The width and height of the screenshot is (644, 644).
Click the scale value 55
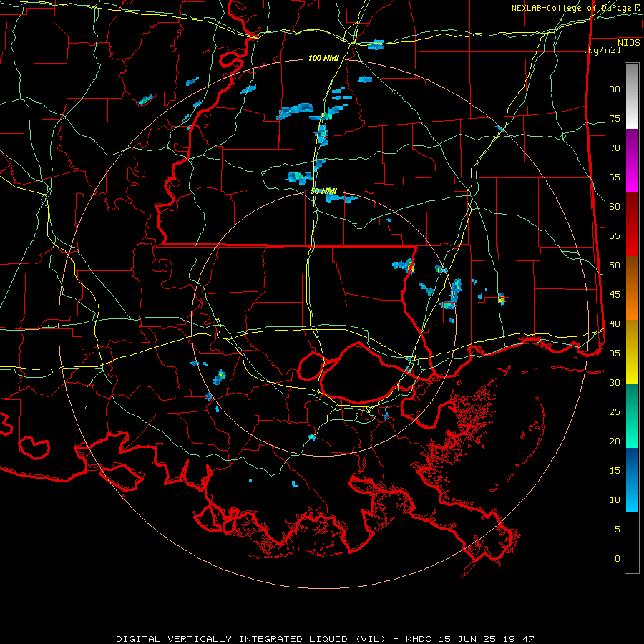[615, 236]
